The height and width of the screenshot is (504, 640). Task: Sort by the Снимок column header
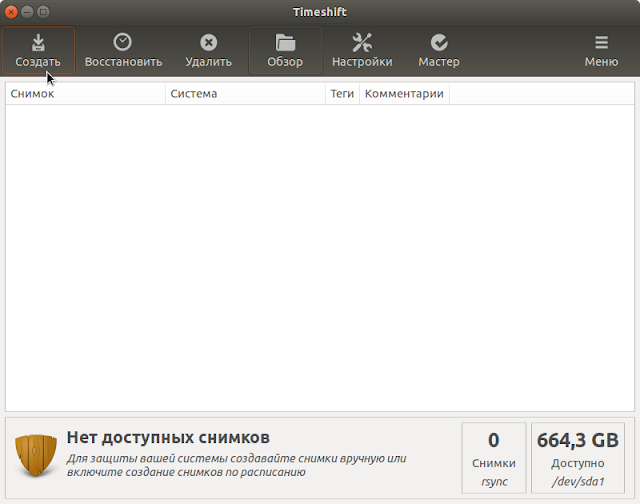(85, 93)
